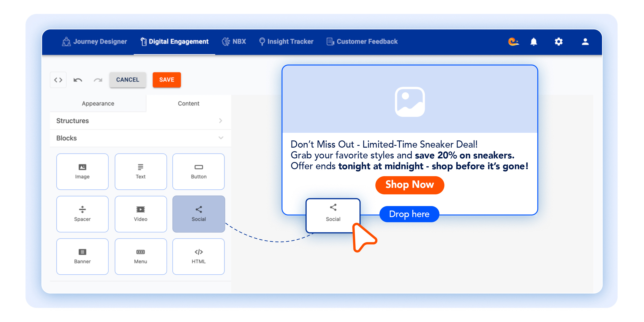Select the HTML block
This screenshot has width=644, height=322.
[x=198, y=257]
